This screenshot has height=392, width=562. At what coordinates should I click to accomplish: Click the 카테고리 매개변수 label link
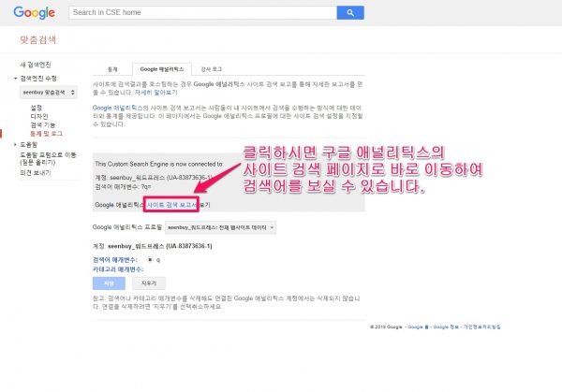pyautogui.click(x=118, y=269)
